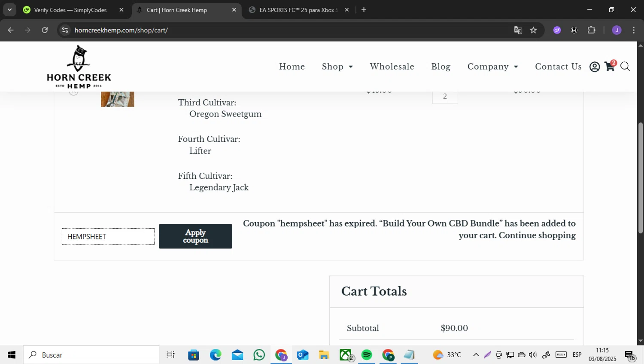Click the Lifter cultivar text
The width and height of the screenshot is (644, 364).
(200, 151)
